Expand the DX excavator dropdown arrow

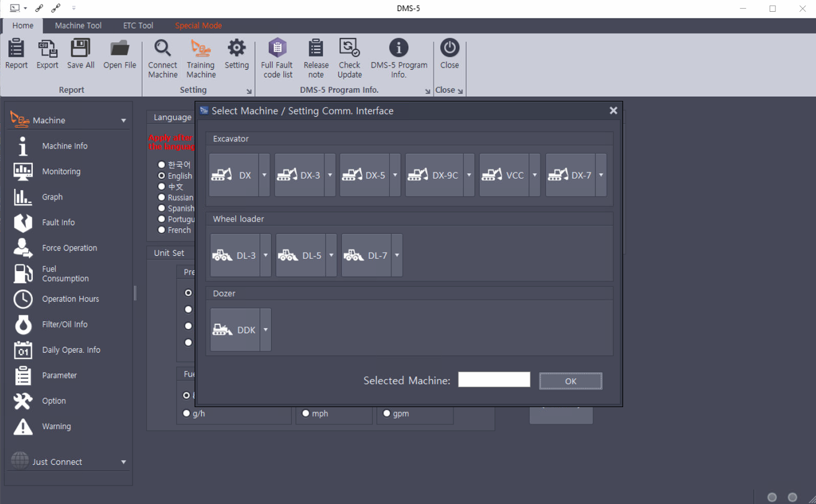tap(264, 175)
